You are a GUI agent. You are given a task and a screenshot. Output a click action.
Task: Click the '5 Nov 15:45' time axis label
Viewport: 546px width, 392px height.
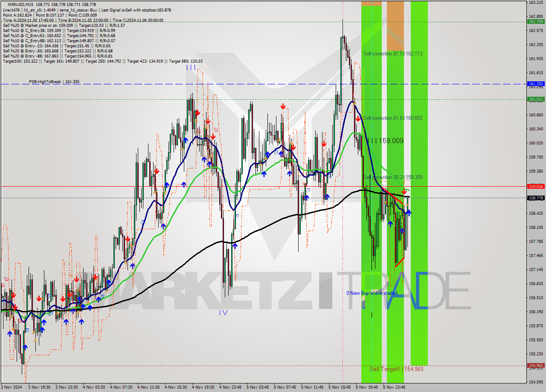click(x=340, y=387)
